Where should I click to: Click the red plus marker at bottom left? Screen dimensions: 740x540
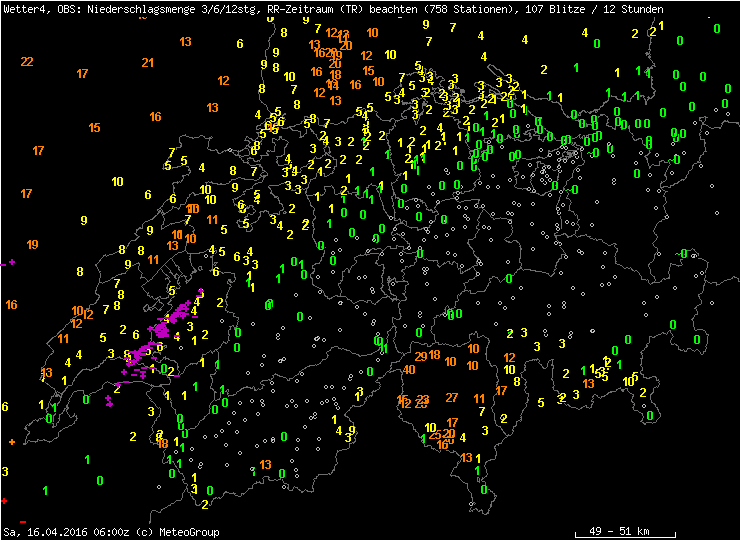(x=5, y=500)
